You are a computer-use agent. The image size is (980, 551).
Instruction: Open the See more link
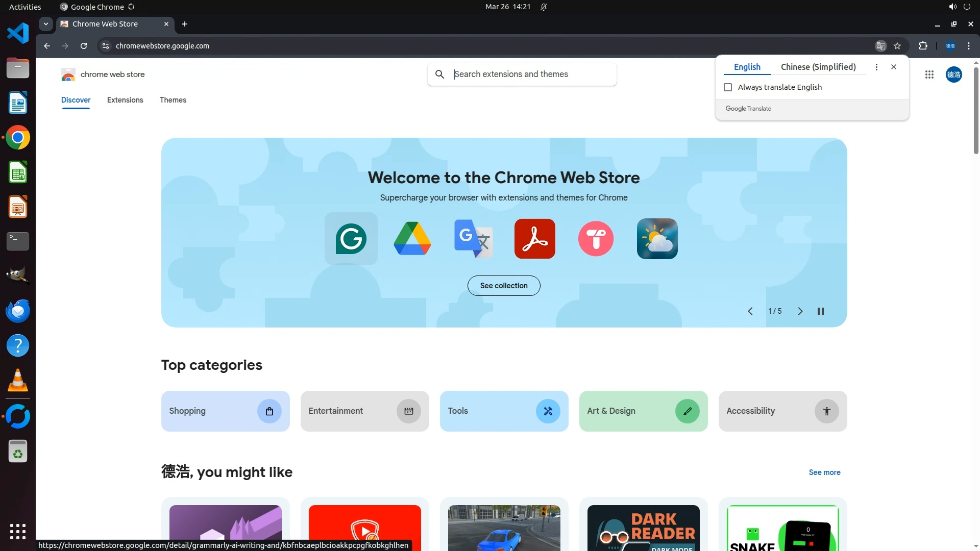824,472
